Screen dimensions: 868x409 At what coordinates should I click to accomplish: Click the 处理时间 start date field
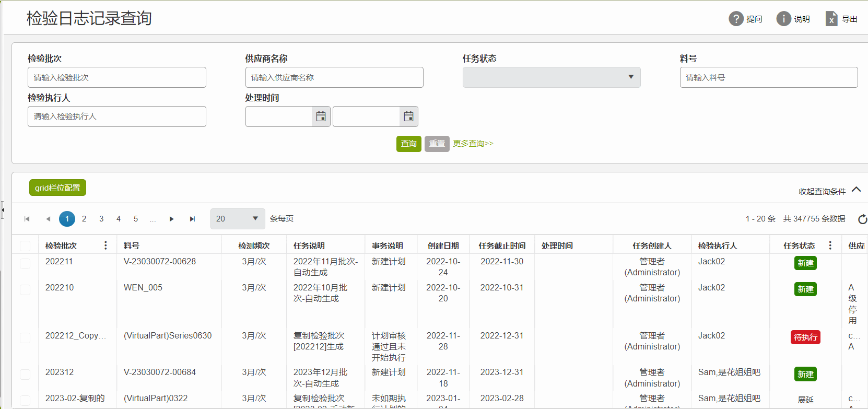click(x=279, y=116)
